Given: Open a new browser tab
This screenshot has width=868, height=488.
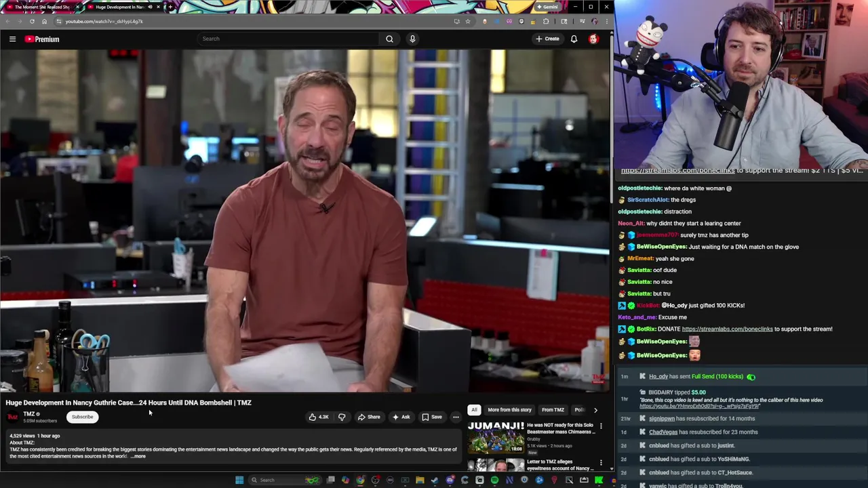Looking at the screenshot, I should click(170, 7).
